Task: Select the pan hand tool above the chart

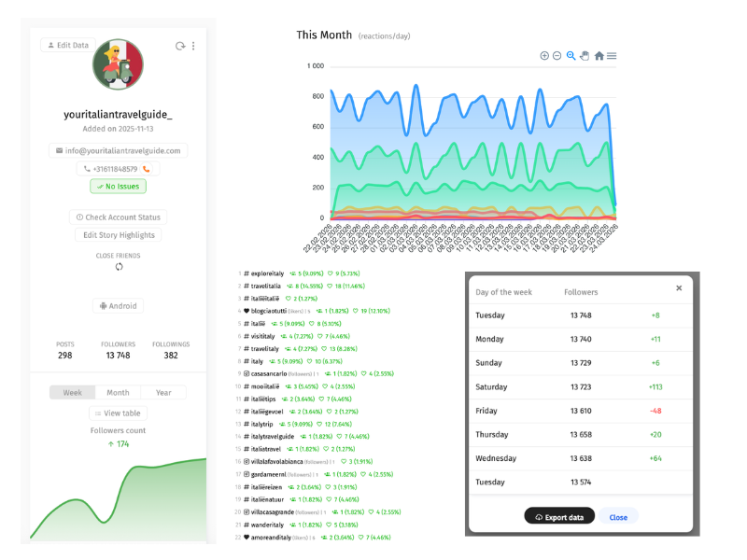Action: 585,56
